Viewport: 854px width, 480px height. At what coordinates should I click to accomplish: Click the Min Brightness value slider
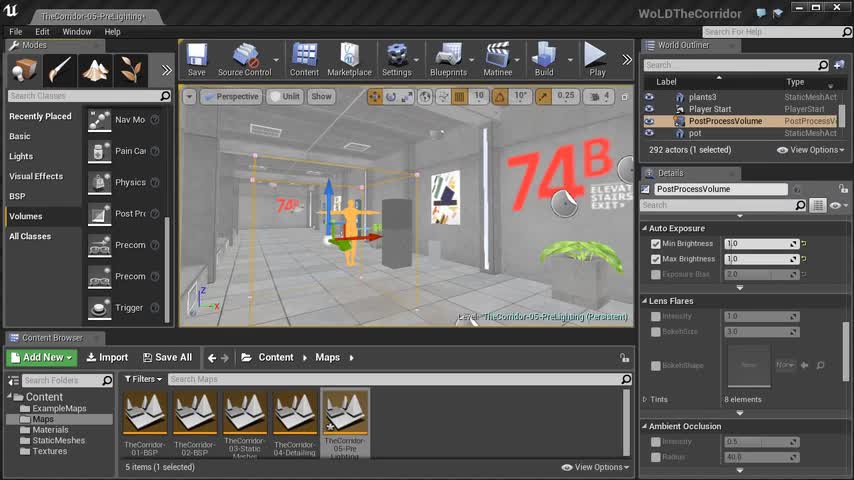(761, 244)
